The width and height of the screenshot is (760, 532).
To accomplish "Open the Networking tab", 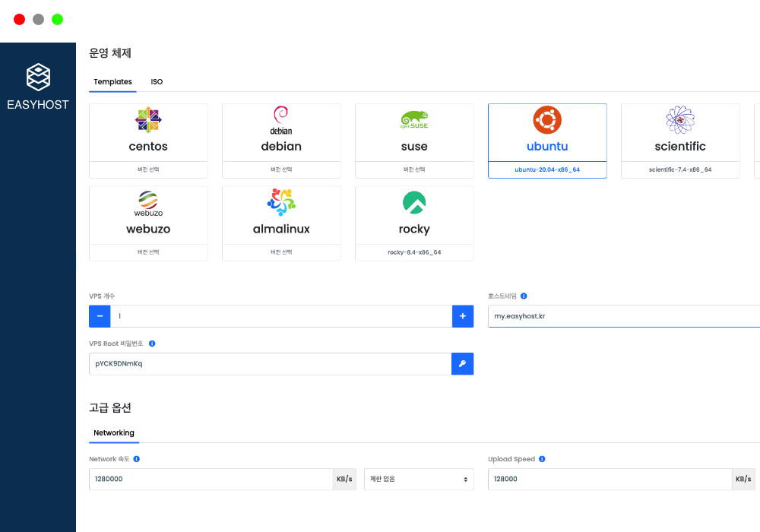I will [x=114, y=432].
